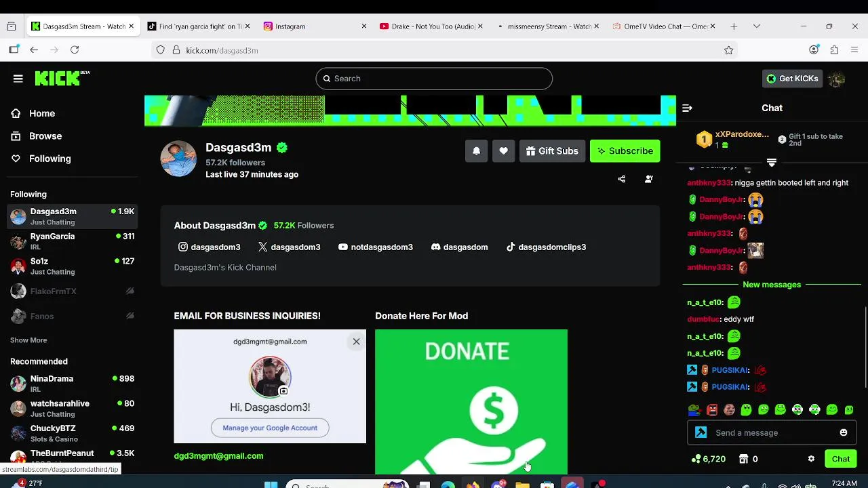
Task: Click the chat identity badge icon
Action: [x=701, y=433]
